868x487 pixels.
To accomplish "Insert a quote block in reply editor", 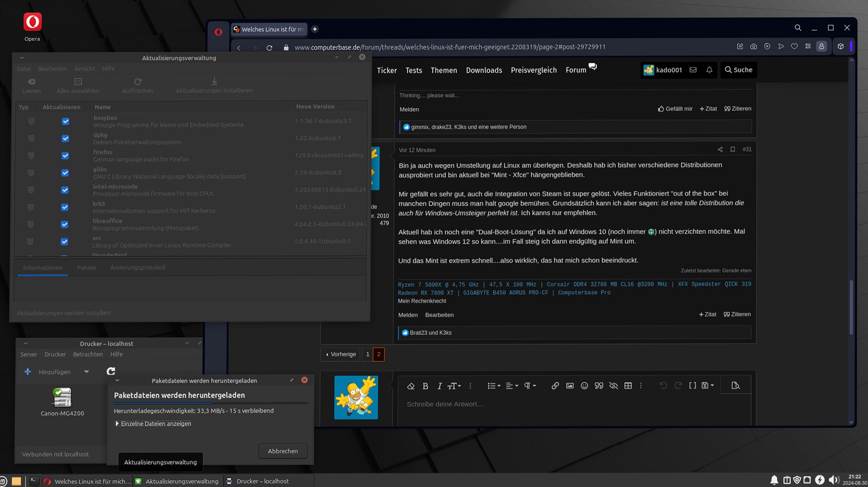I will tap(599, 386).
